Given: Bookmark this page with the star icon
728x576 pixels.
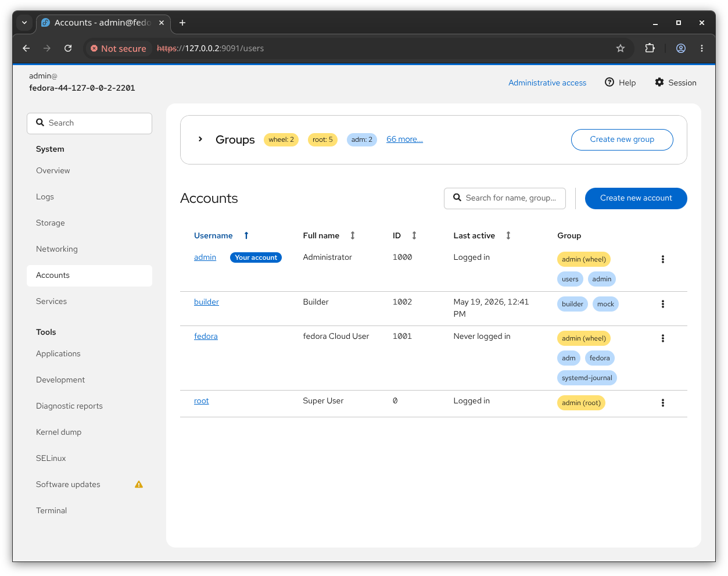Looking at the screenshot, I should (621, 48).
